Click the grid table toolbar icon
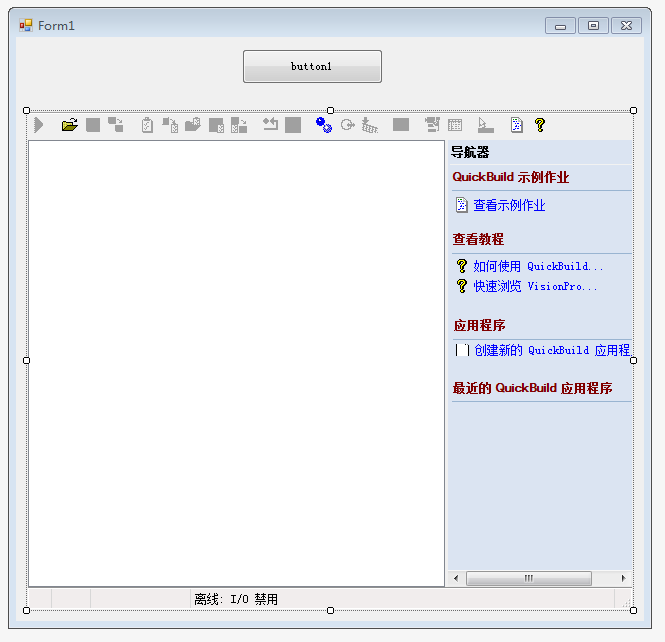 point(455,125)
